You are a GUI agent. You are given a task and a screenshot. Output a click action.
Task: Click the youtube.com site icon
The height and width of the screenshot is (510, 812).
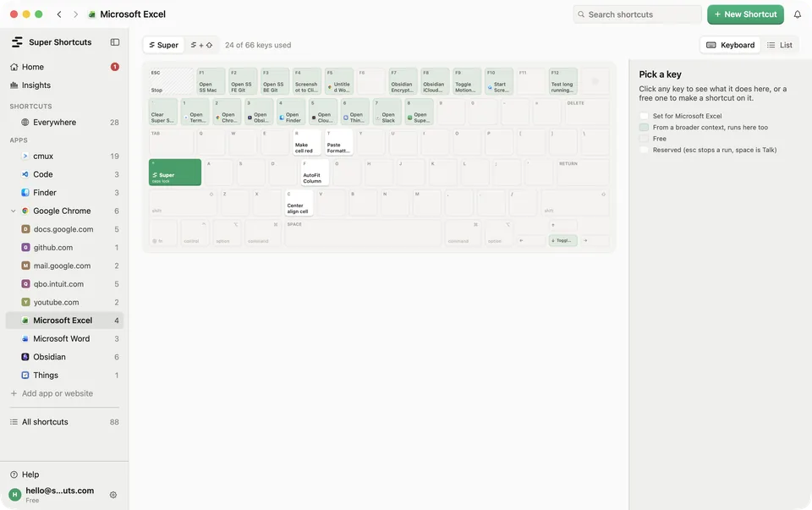(25, 302)
